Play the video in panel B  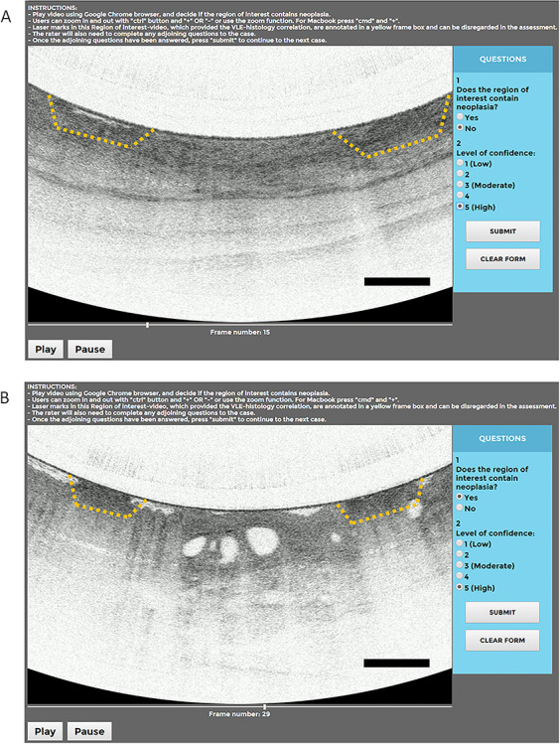point(45,731)
